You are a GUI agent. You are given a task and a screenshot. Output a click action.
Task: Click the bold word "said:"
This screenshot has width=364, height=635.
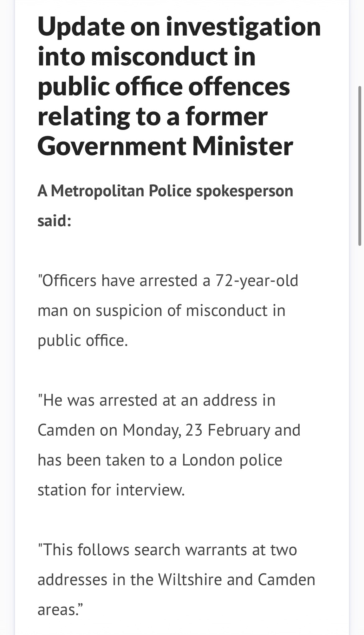[54, 221]
